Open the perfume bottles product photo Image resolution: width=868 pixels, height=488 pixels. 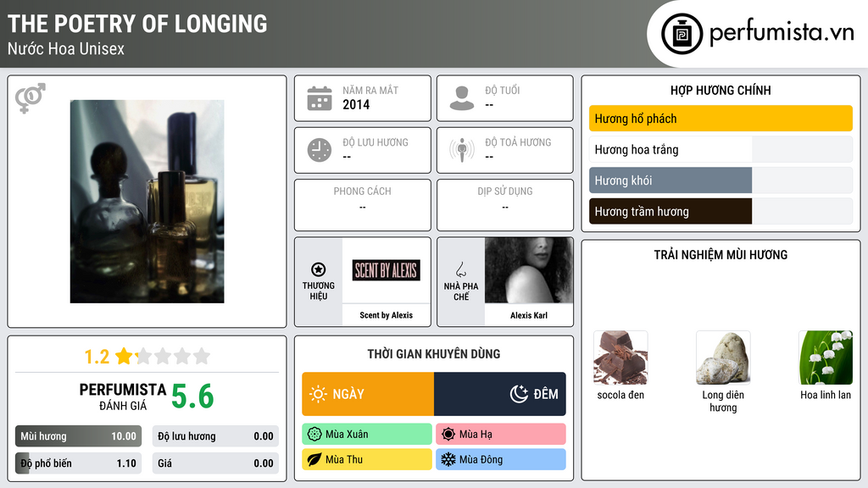point(147,202)
